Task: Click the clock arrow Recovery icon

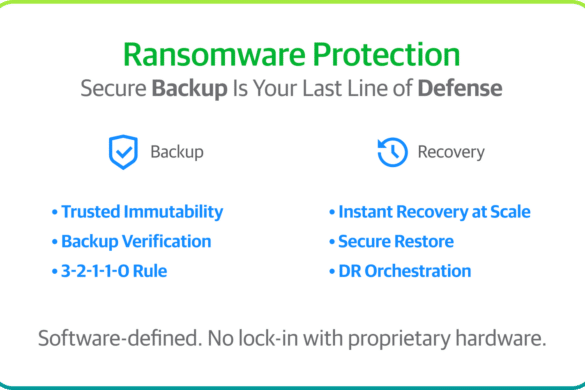Action: [392, 152]
